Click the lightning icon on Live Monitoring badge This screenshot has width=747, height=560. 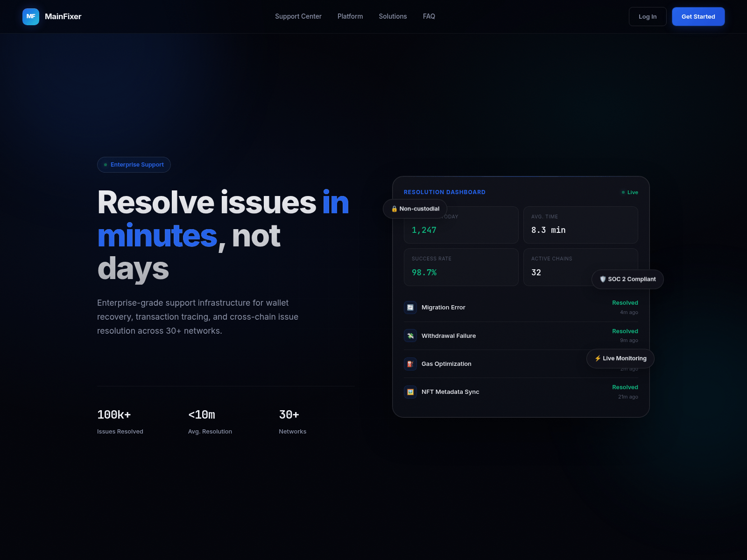pos(598,358)
